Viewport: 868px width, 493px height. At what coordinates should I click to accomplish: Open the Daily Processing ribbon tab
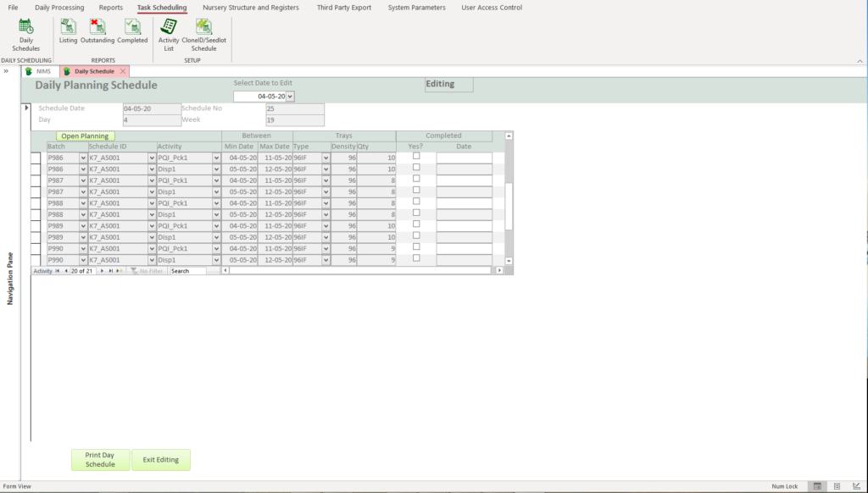pos(59,8)
